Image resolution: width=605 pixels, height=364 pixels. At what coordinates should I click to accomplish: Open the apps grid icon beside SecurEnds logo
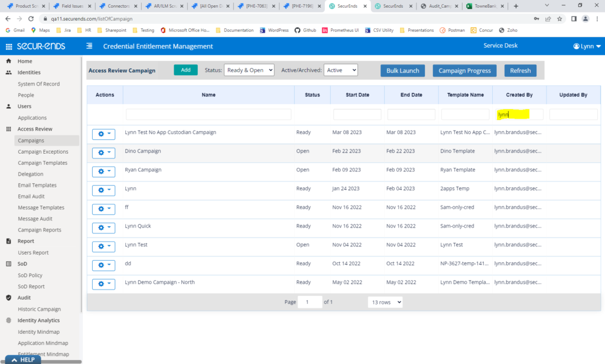coord(8,47)
